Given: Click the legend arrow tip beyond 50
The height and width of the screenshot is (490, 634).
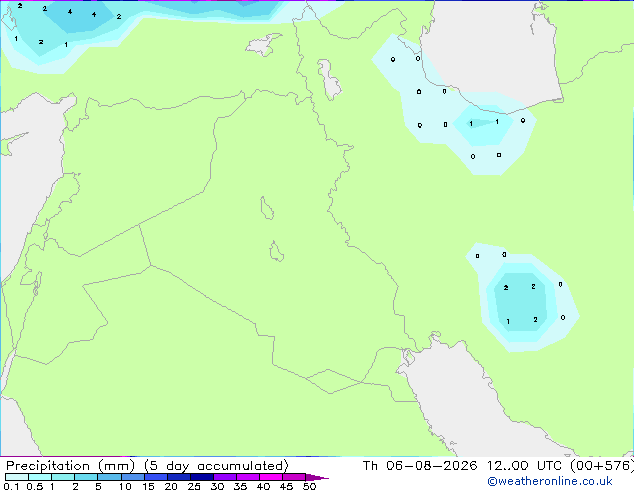Looking at the screenshot, I should pos(317,478).
